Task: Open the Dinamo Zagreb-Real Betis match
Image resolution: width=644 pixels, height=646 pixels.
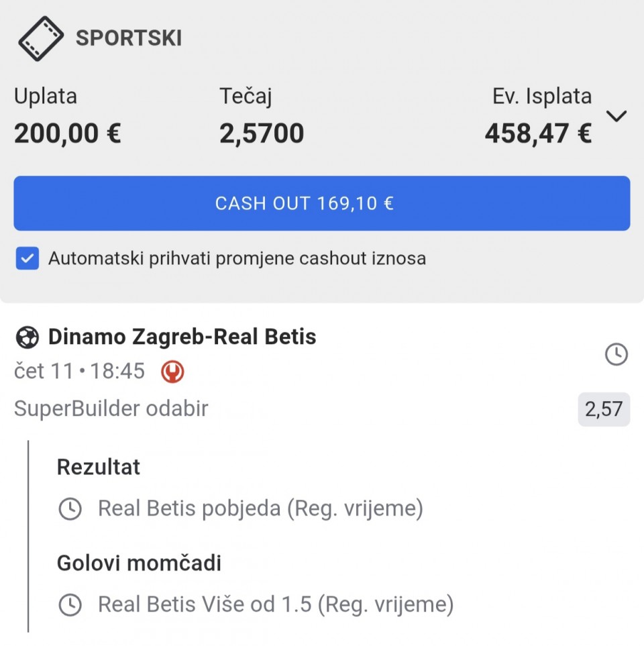Action: pyautogui.click(x=182, y=337)
